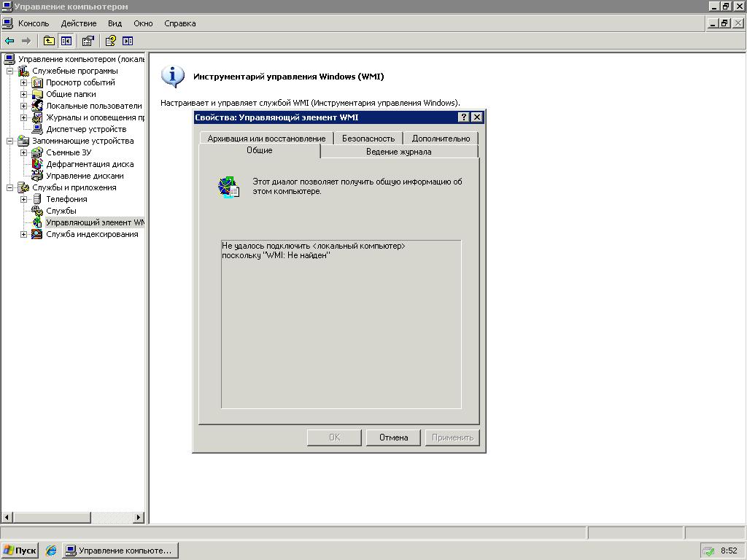Click the Дефрагментация диска icon
747x560 pixels.
37,164
